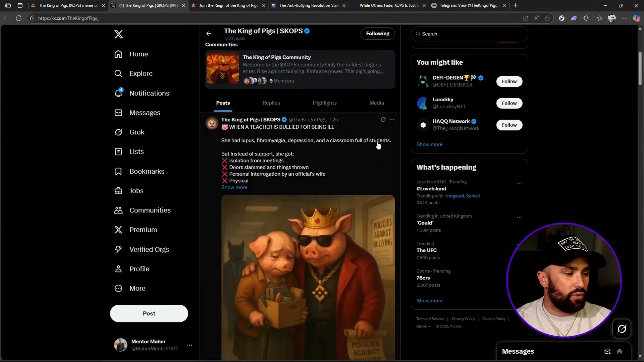Expand the More footer links menu
The height and width of the screenshot is (362, 644).
424,326
